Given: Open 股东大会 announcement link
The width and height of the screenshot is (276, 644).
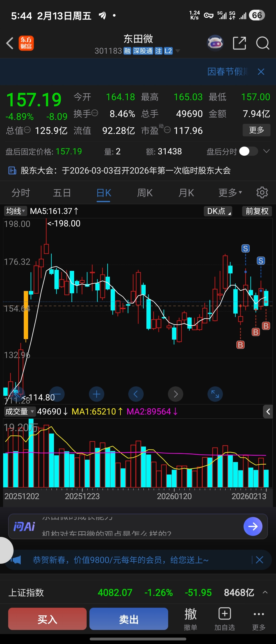Looking at the screenshot, I should (x=126, y=170).
